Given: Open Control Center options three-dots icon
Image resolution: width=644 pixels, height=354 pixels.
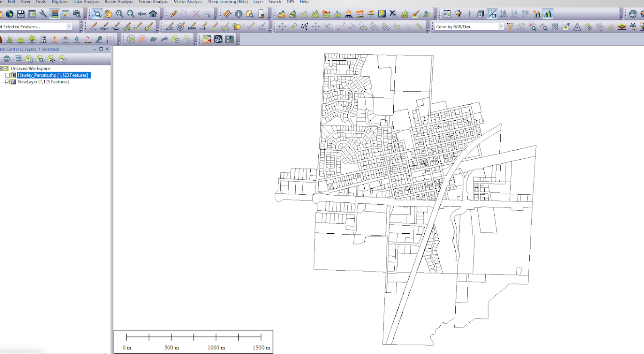Looking at the screenshot, I should click(x=7, y=59).
